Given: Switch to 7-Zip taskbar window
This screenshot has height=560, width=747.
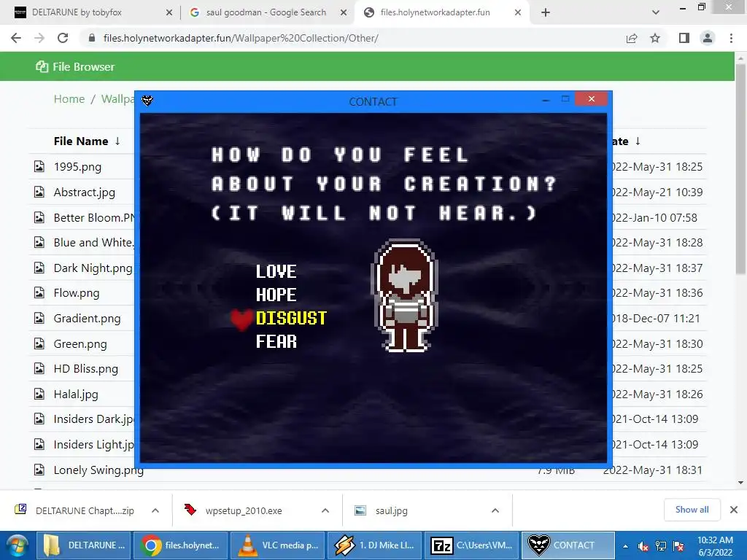Looking at the screenshot, I should point(472,545).
